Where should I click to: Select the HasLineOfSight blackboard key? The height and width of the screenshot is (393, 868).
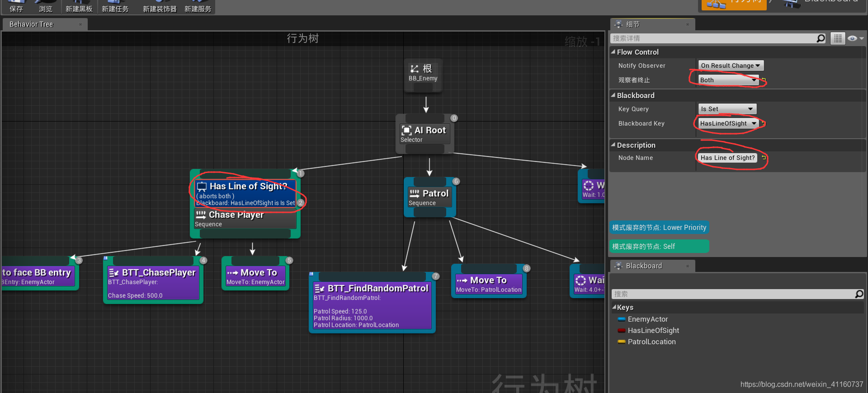653,331
